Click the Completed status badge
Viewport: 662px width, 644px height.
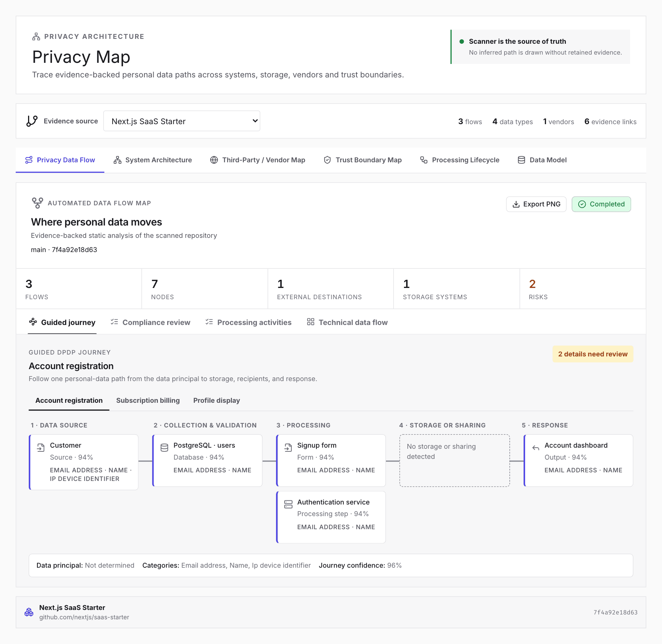click(601, 204)
